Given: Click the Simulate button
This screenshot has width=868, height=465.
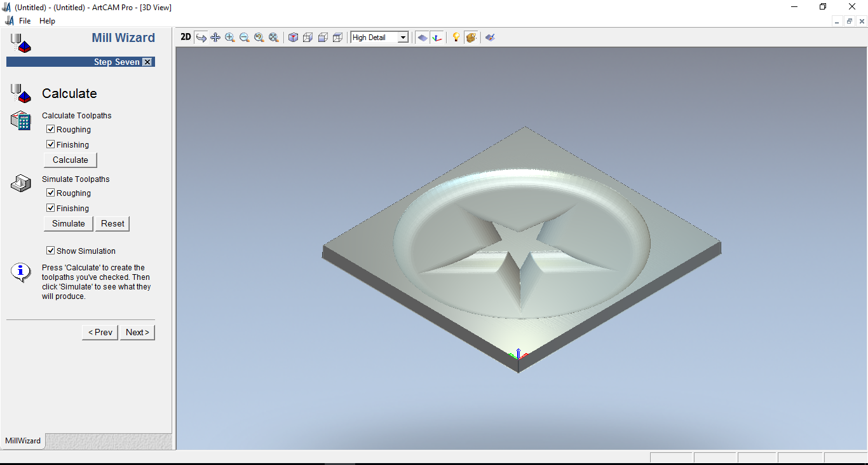Looking at the screenshot, I should (69, 223).
